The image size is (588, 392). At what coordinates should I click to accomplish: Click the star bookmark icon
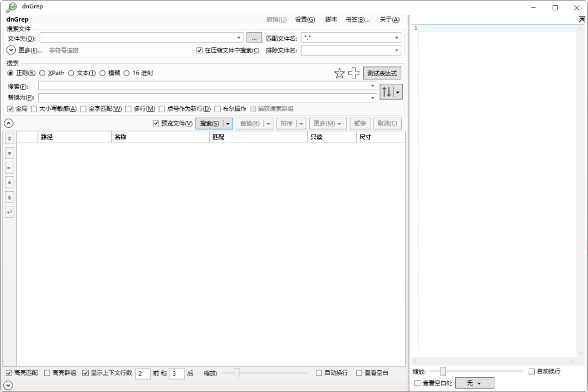click(x=339, y=73)
